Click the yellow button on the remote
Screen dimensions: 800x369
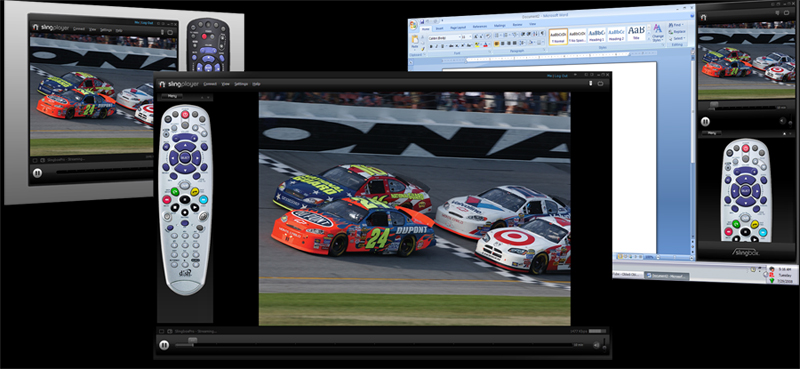point(194,192)
